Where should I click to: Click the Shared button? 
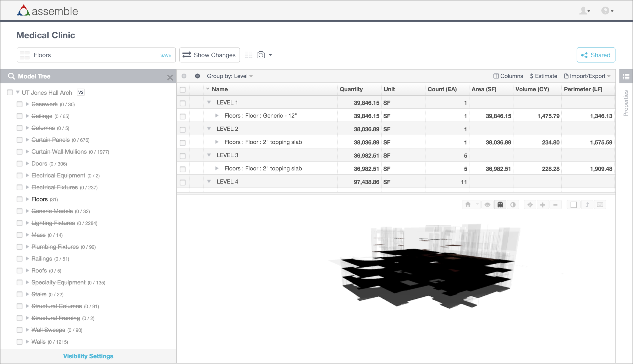click(x=596, y=55)
